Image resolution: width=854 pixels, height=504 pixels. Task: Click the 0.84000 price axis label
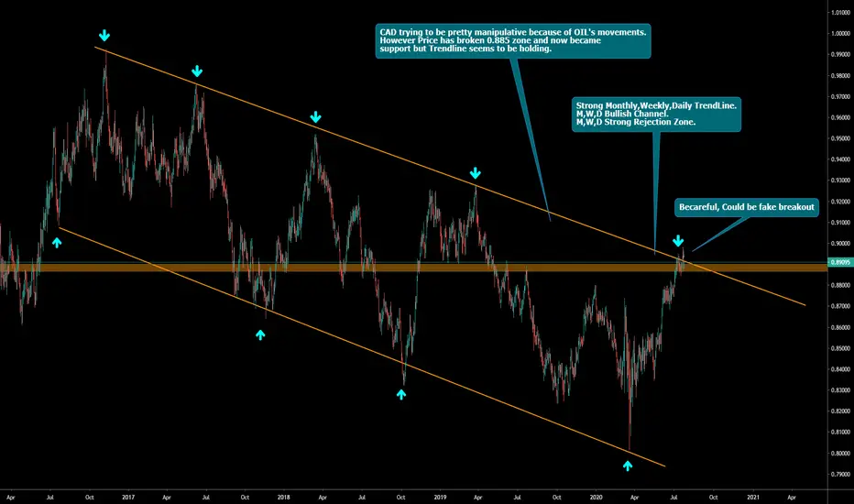(x=841, y=369)
